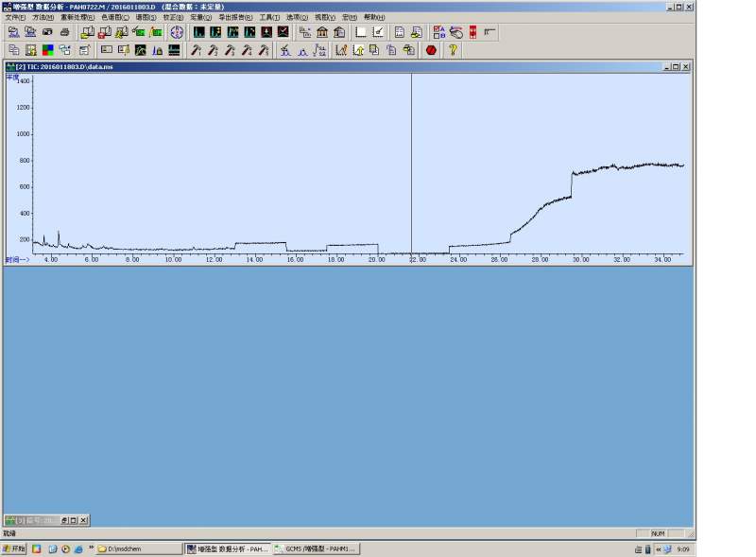Click the blank white axes chart icon
The image size is (756, 557).
coord(361,32)
